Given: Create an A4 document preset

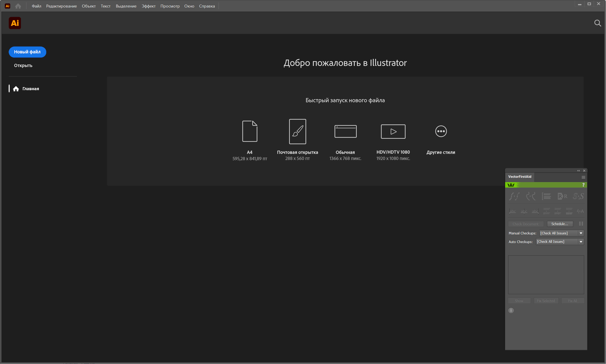Looking at the screenshot, I should click(x=250, y=131).
